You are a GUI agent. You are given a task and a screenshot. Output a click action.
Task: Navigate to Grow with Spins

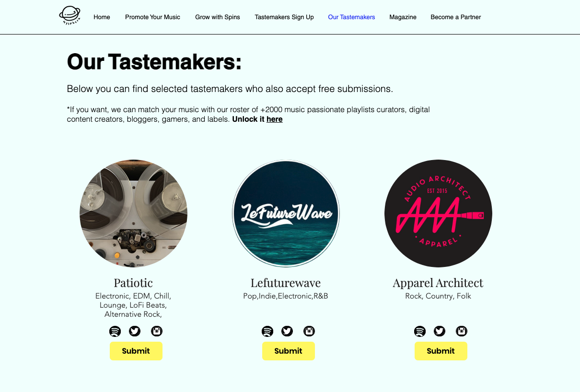point(218,17)
